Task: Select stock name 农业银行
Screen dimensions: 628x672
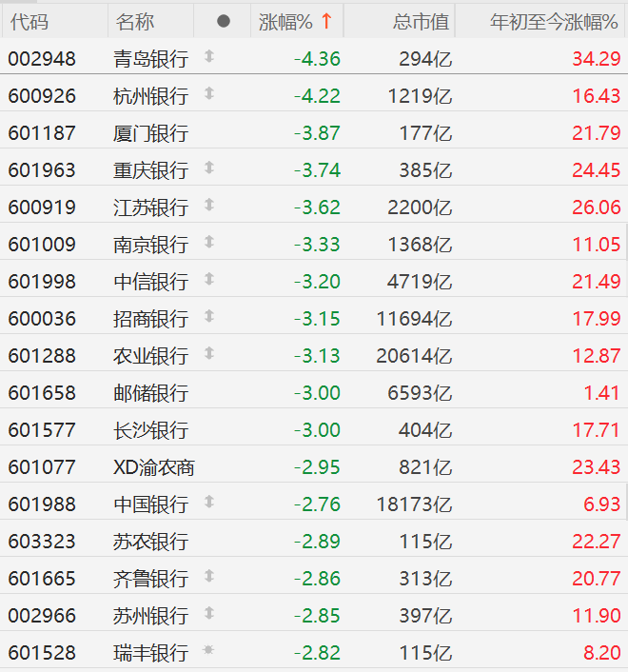Action: [150, 356]
